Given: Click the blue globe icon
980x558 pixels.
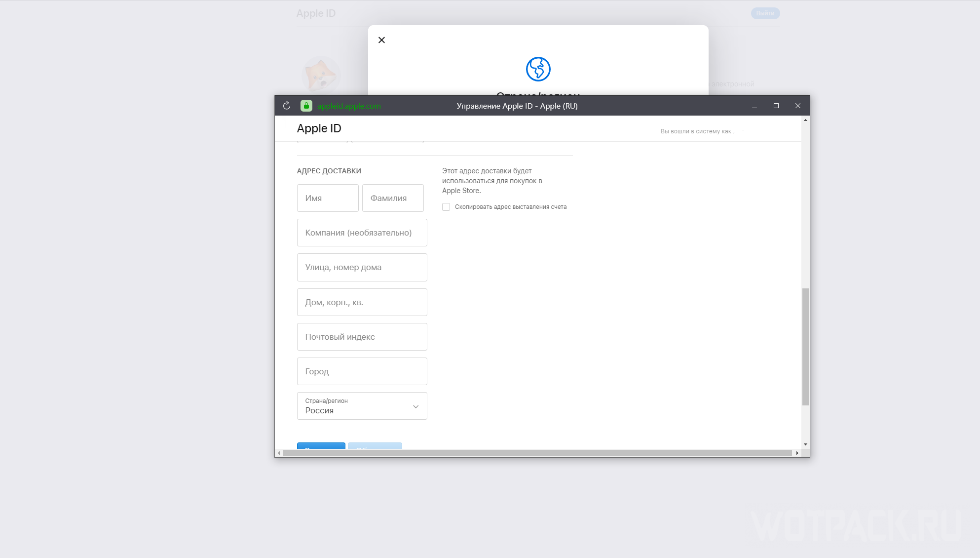Looking at the screenshot, I should tap(538, 69).
